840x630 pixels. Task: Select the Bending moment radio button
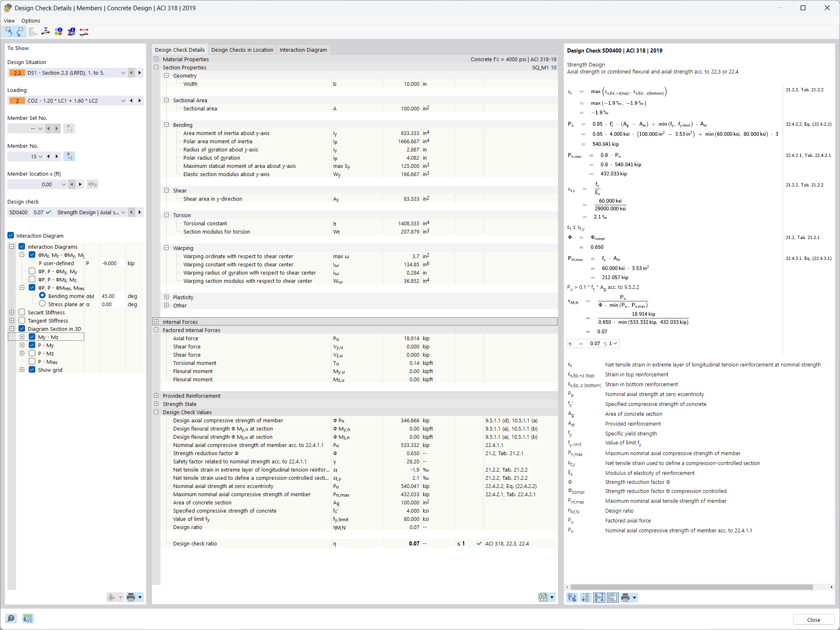[x=42, y=296]
